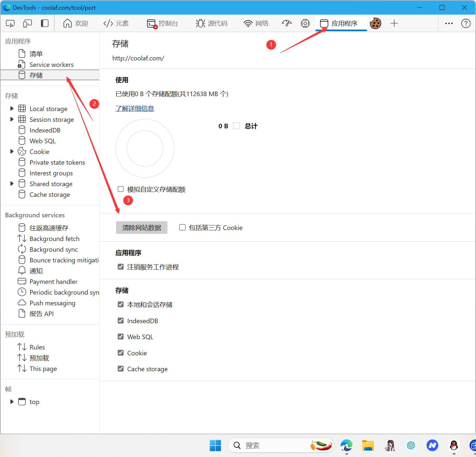Click the inspect element picker icon
Screen dimensions: 476x457
[x=10, y=23]
